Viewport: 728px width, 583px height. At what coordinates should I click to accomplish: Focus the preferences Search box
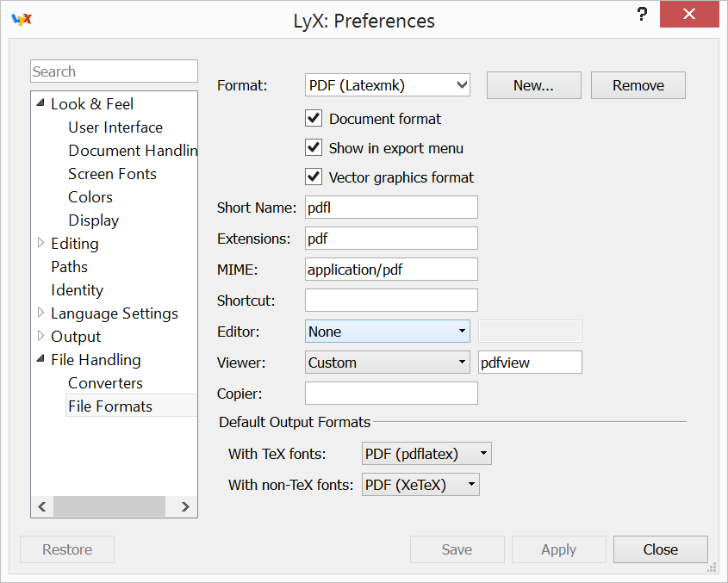[x=114, y=71]
